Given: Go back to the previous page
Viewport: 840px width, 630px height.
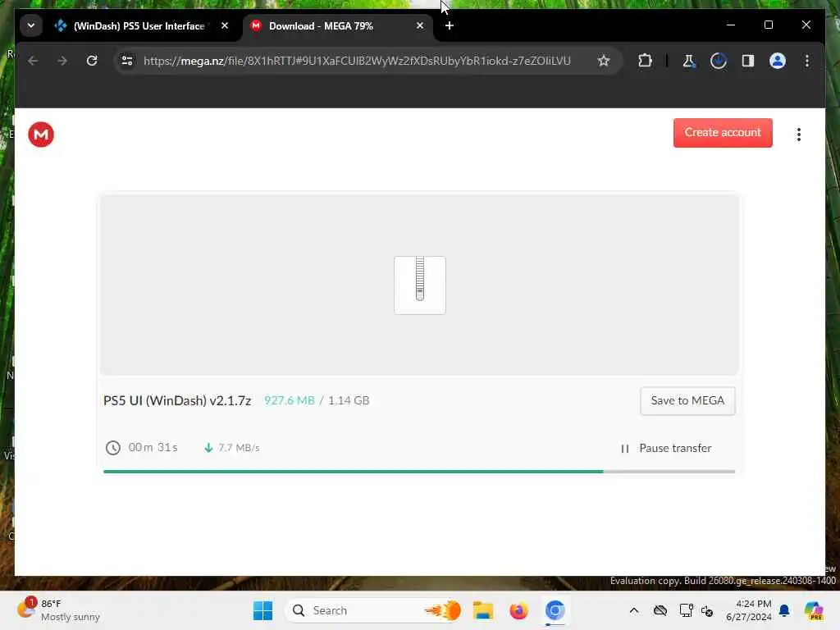Looking at the screenshot, I should tap(33, 61).
